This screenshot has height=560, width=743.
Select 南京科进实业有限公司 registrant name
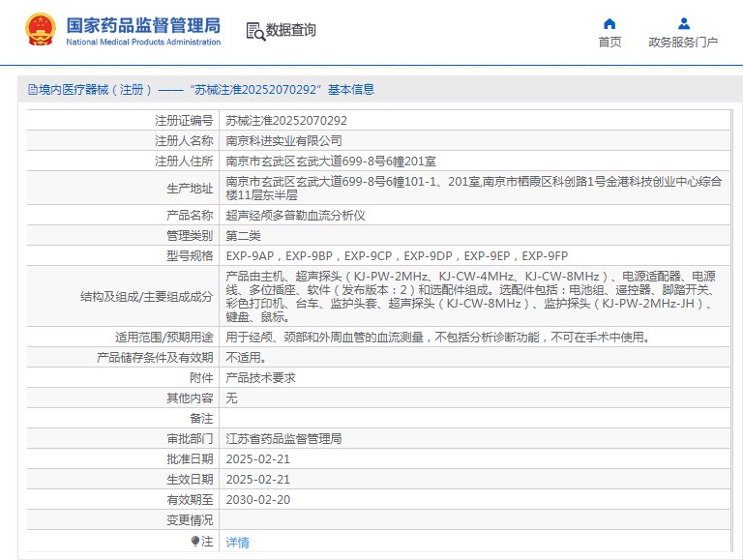click(283, 140)
